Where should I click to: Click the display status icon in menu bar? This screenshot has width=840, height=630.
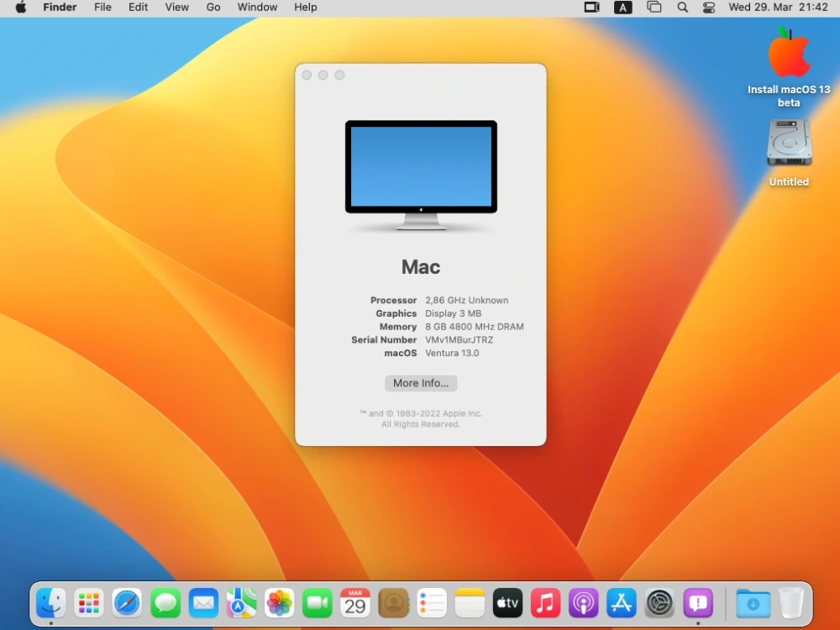coord(591,8)
